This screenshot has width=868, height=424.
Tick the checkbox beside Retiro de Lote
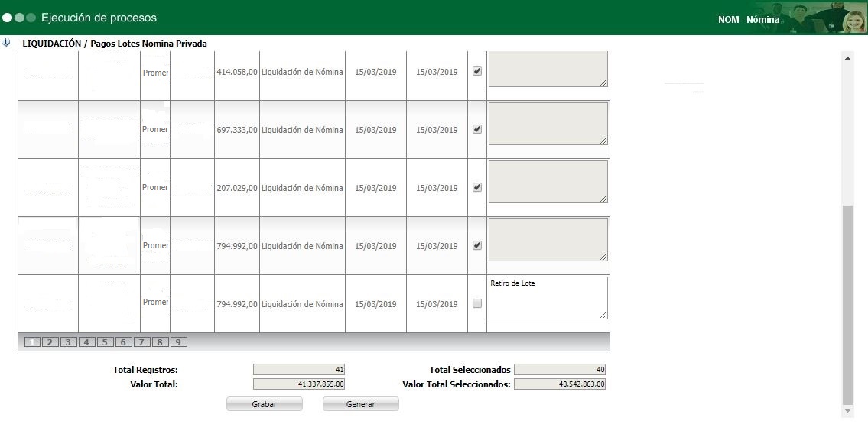pyautogui.click(x=477, y=303)
